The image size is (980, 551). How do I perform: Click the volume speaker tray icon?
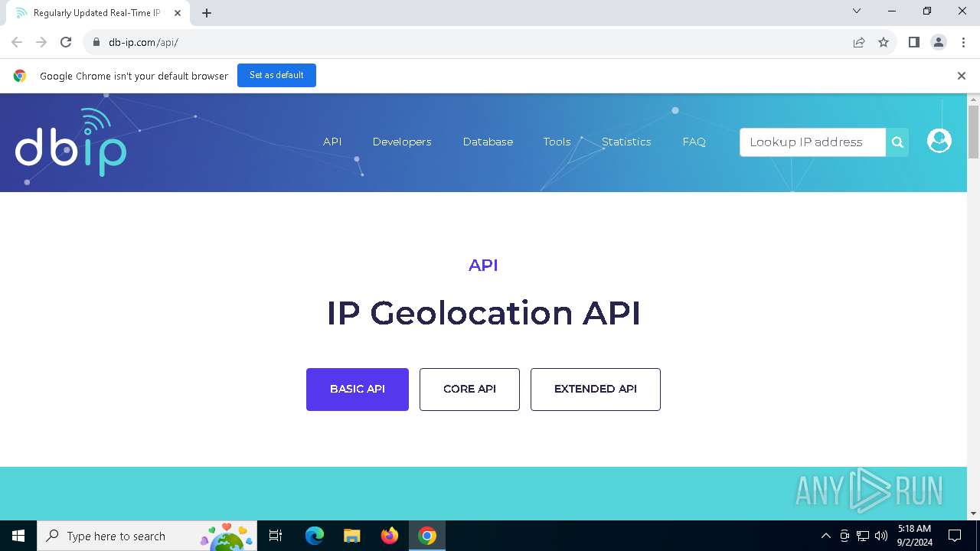[881, 536]
